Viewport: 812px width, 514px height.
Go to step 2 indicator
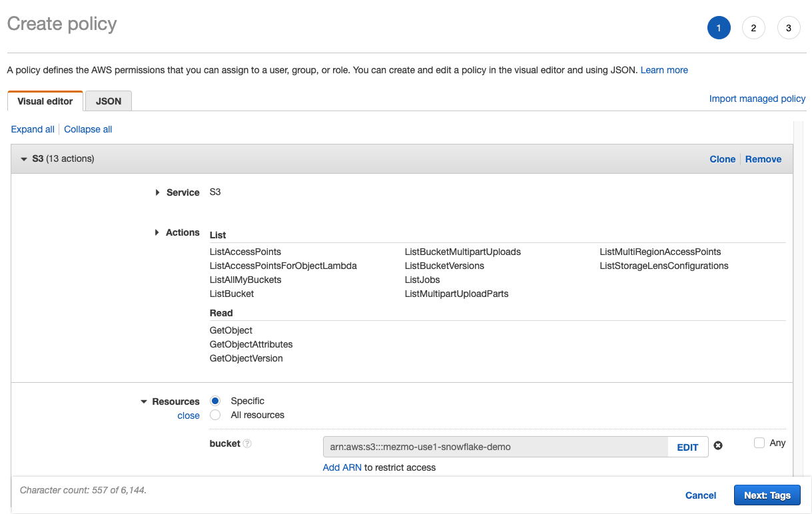[x=753, y=28]
